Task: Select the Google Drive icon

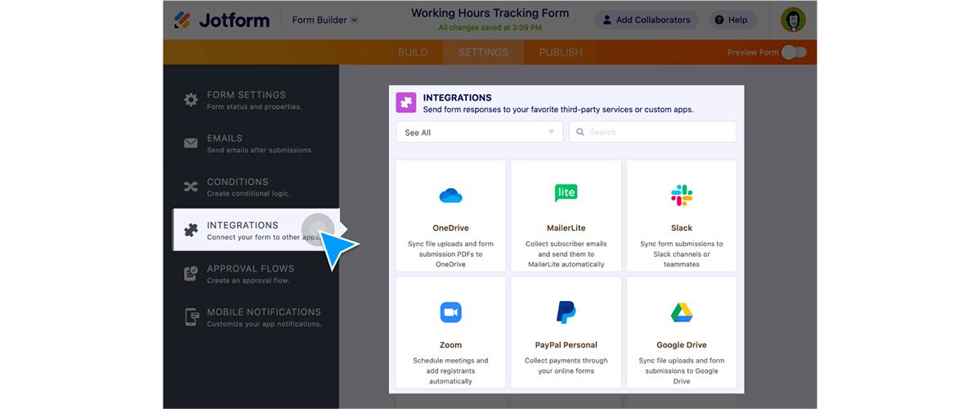Action: point(681,312)
